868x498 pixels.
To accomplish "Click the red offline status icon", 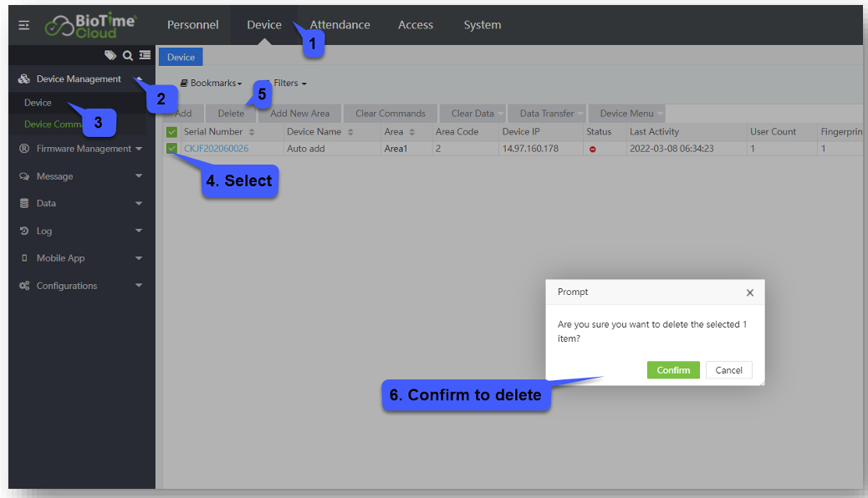I will [593, 149].
